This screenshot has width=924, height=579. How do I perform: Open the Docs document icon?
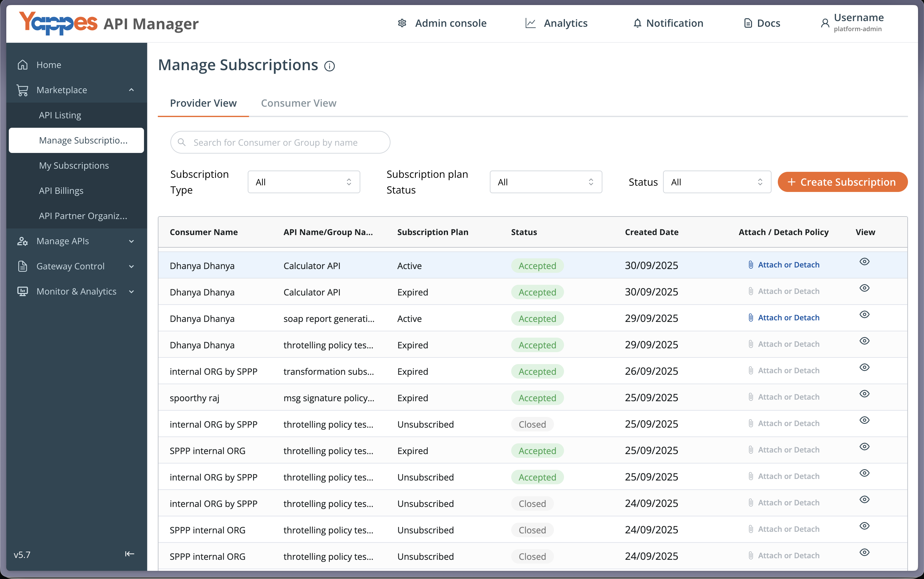[748, 23]
